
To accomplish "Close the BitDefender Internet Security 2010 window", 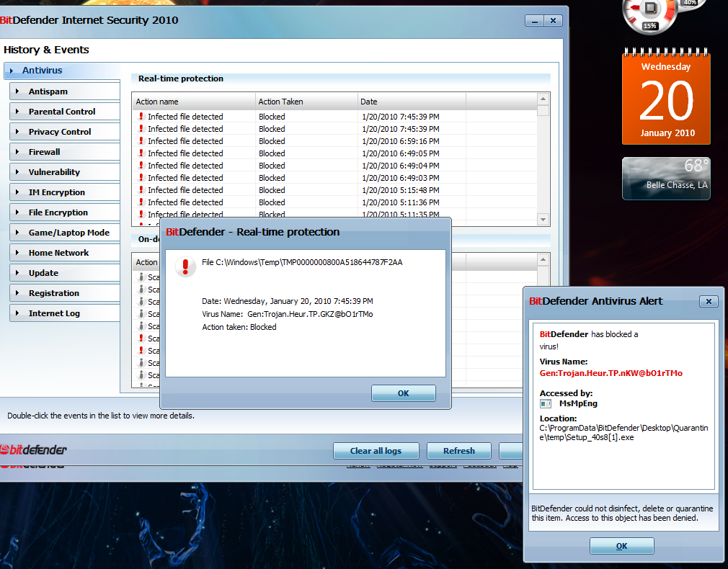I will tap(553, 21).
